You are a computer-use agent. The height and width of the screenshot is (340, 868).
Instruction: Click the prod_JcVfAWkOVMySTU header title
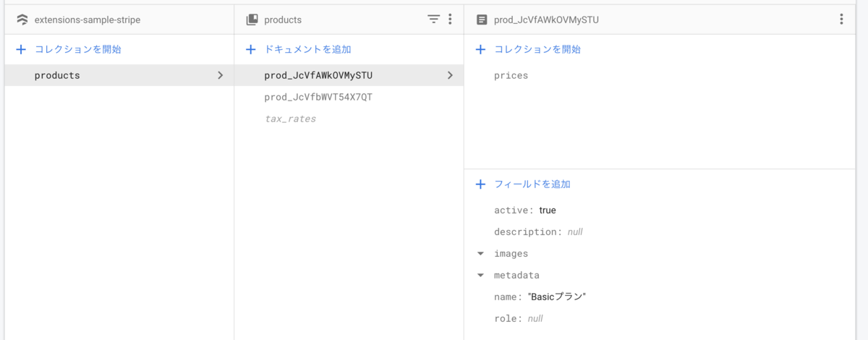(x=546, y=20)
